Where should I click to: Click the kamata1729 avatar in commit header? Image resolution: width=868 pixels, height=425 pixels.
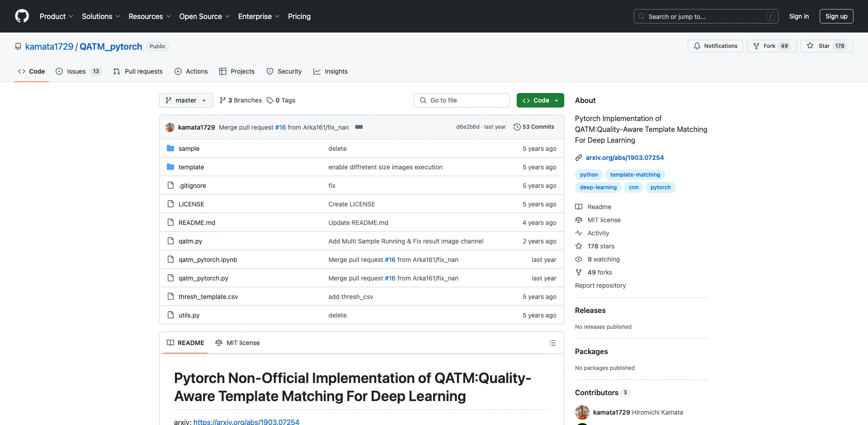pos(170,127)
